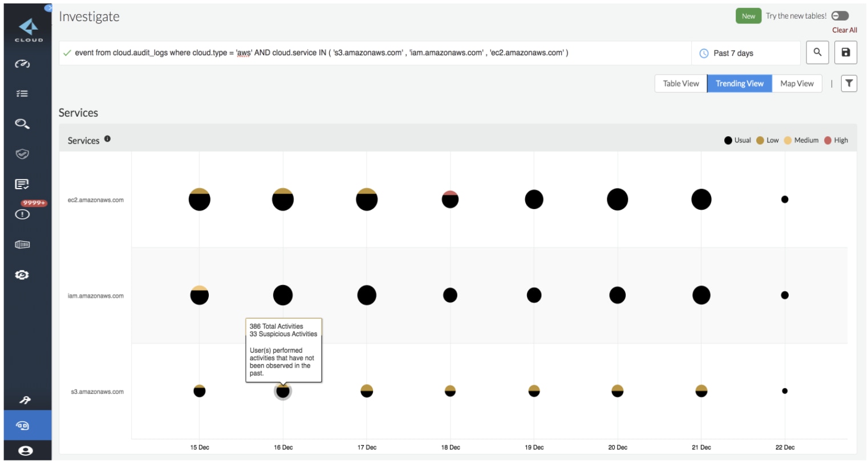Click the Investigate page title
Screen dimensions: 868x465
pos(89,17)
